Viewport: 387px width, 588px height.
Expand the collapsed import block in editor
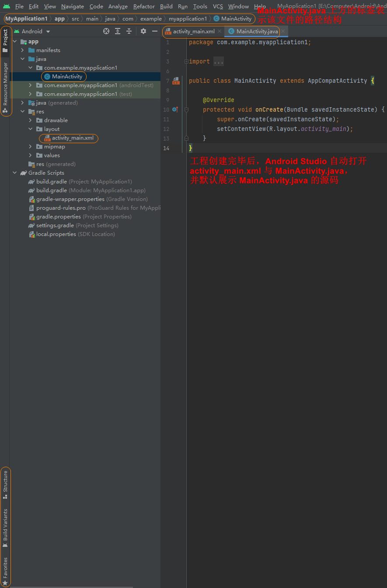(186, 62)
